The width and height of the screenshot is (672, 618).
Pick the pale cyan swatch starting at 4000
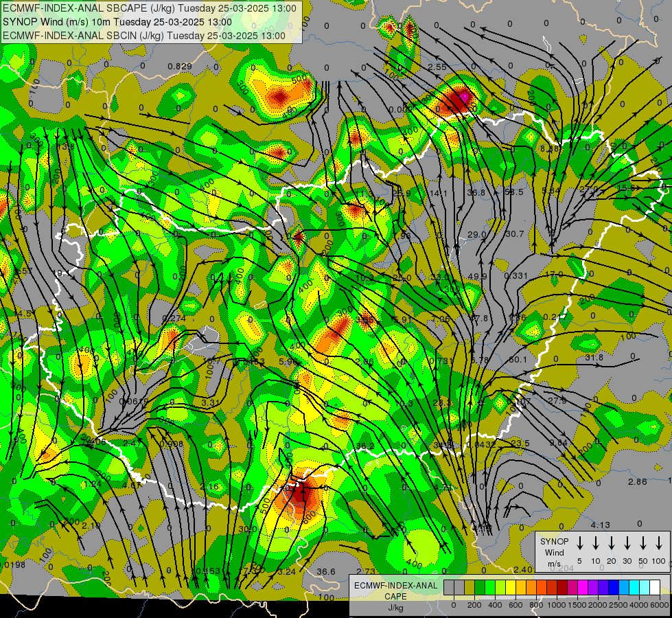pyautogui.click(x=644, y=588)
